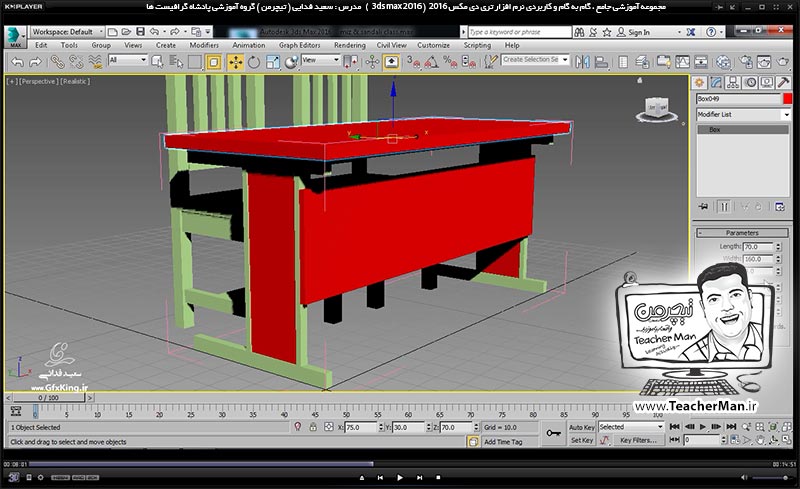Open the Rendering menu

point(349,45)
